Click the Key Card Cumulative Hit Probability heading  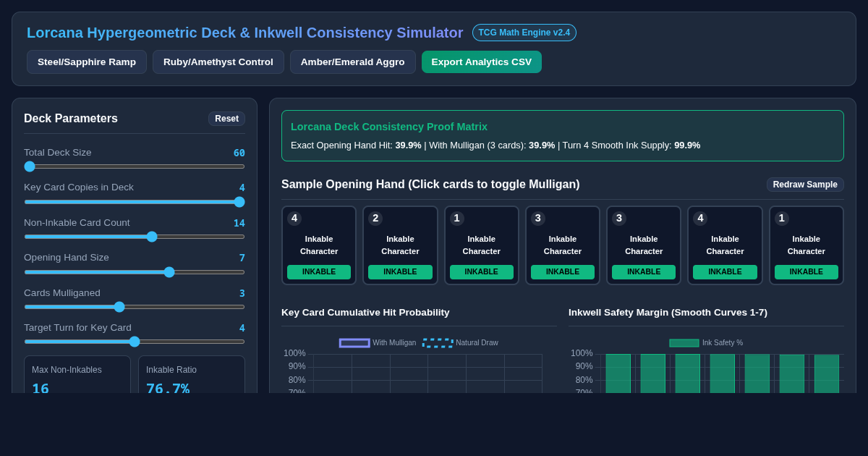(x=365, y=313)
